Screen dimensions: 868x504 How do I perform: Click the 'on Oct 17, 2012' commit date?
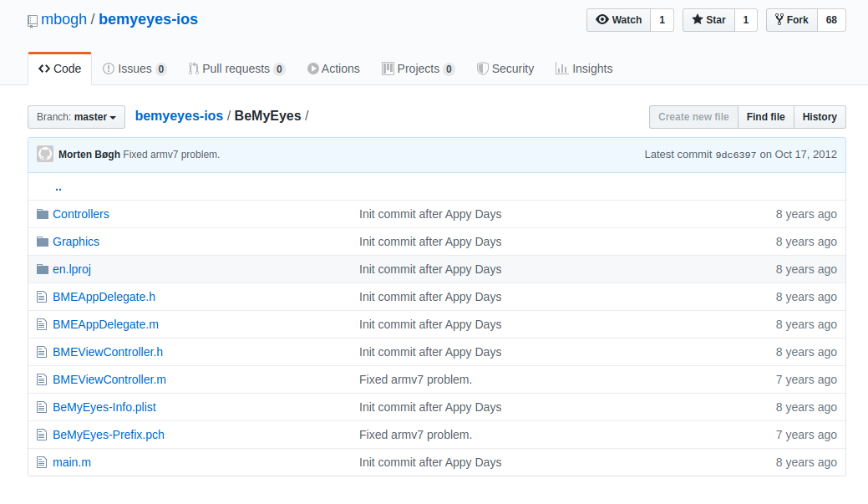click(x=799, y=155)
